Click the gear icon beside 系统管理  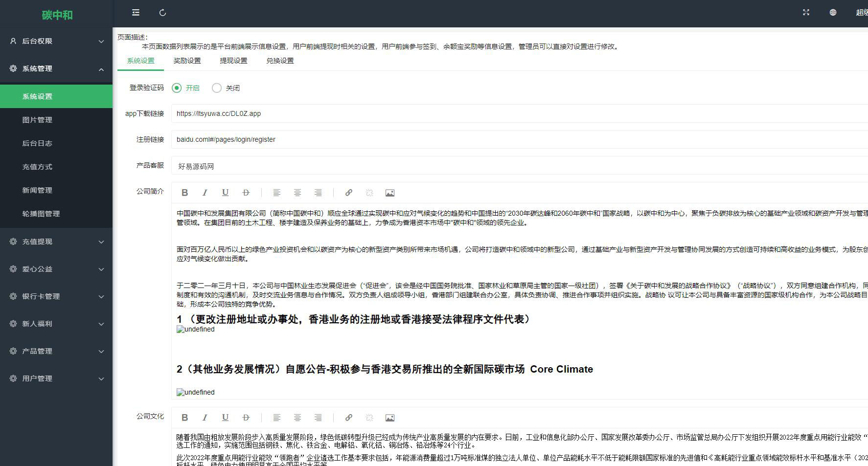[x=13, y=68]
